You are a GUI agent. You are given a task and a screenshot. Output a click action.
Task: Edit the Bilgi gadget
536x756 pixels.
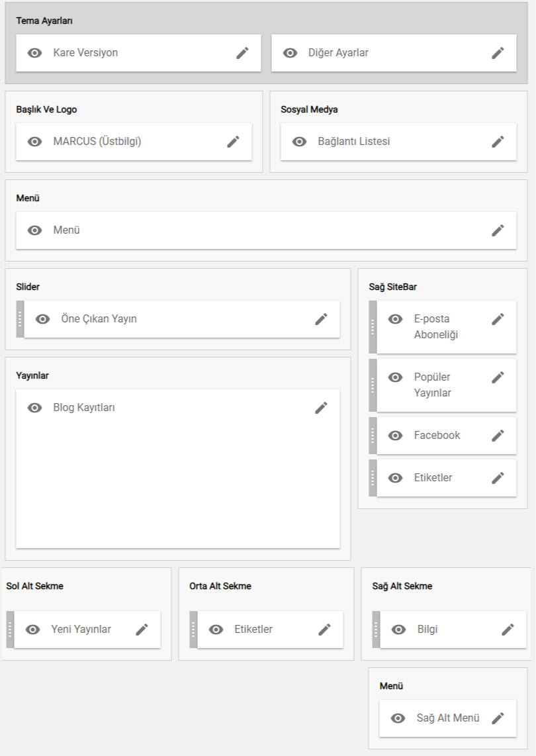tap(508, 630)
